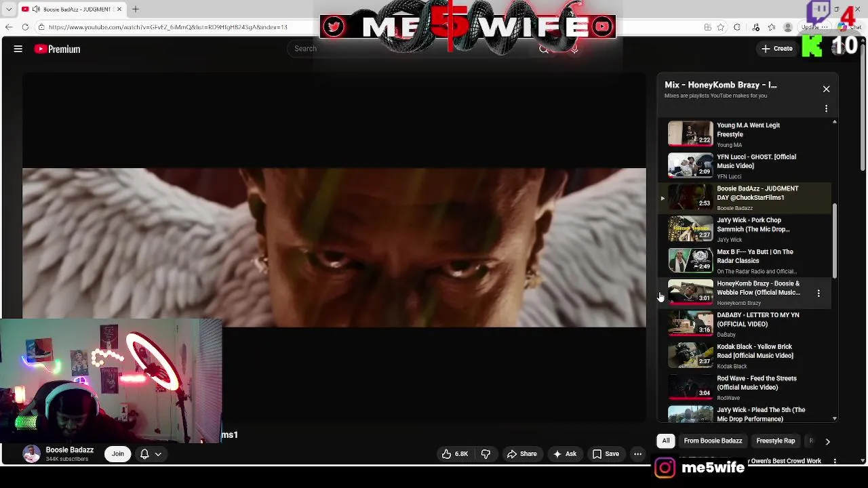This screenshot has width=868, height=488.
Task: Open a new browser tab with plus
Action: [136, 9]
